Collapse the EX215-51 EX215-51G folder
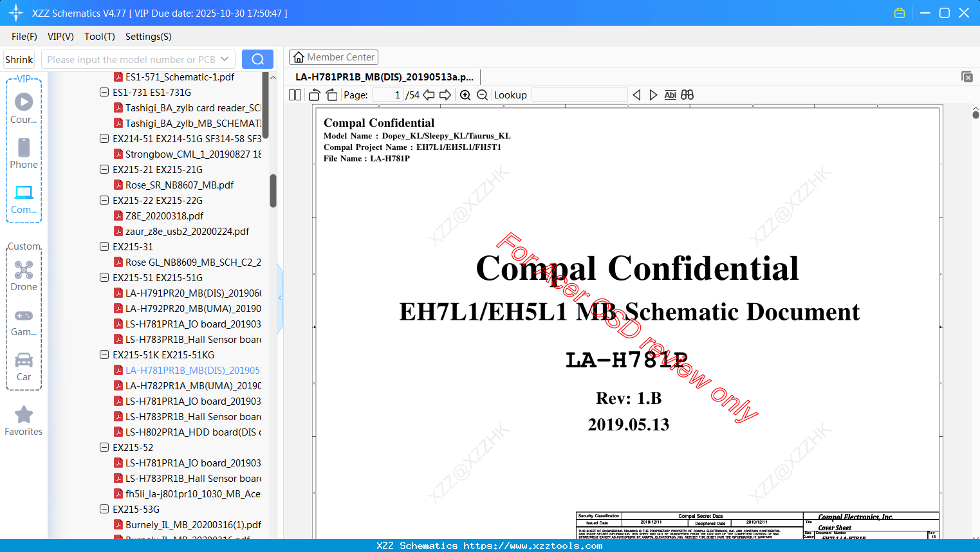980x552 pixels. (x=104, y=278)
